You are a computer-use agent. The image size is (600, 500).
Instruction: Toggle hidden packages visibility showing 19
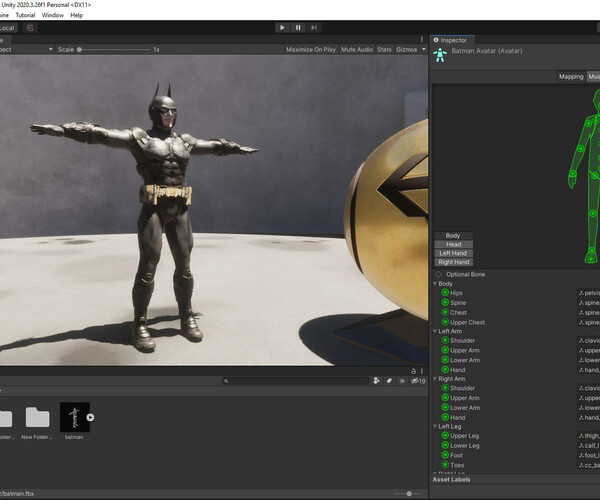[x=418, y=381]
